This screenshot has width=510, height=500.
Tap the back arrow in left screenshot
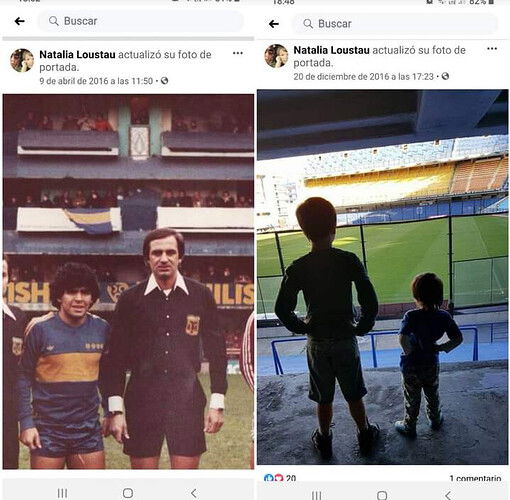click(x=20, y=21)
